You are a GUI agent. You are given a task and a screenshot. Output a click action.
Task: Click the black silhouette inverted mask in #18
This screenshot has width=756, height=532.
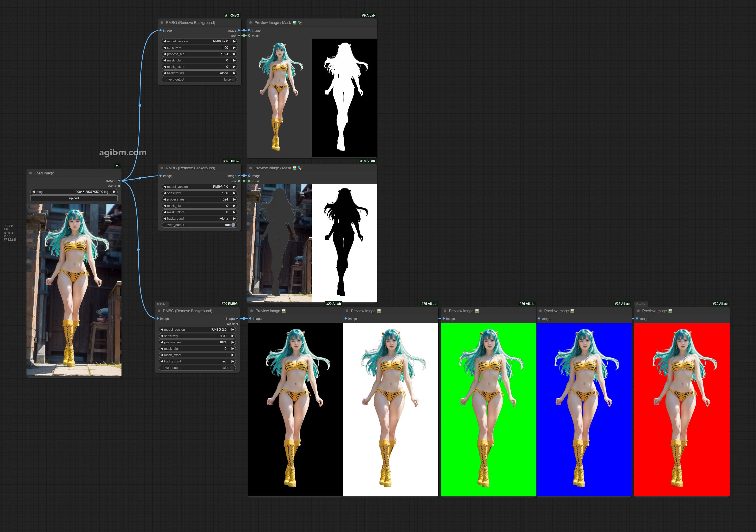[344, 243]
